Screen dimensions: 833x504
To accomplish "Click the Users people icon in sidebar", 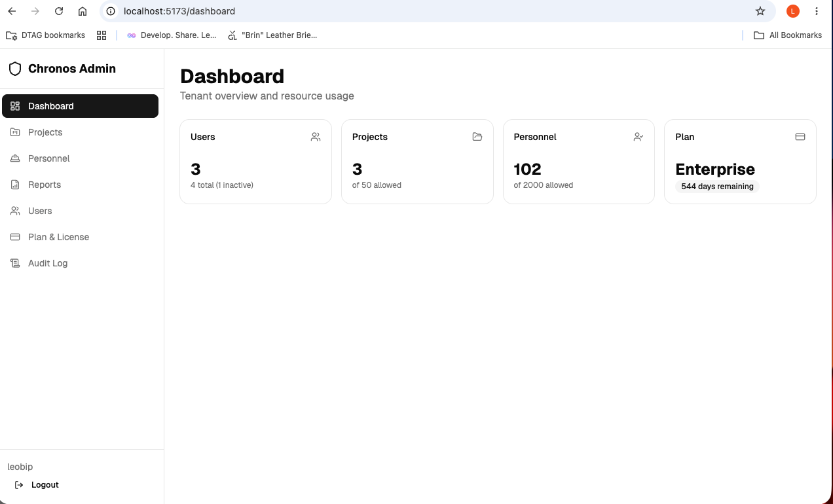I will tap(15, 211).
